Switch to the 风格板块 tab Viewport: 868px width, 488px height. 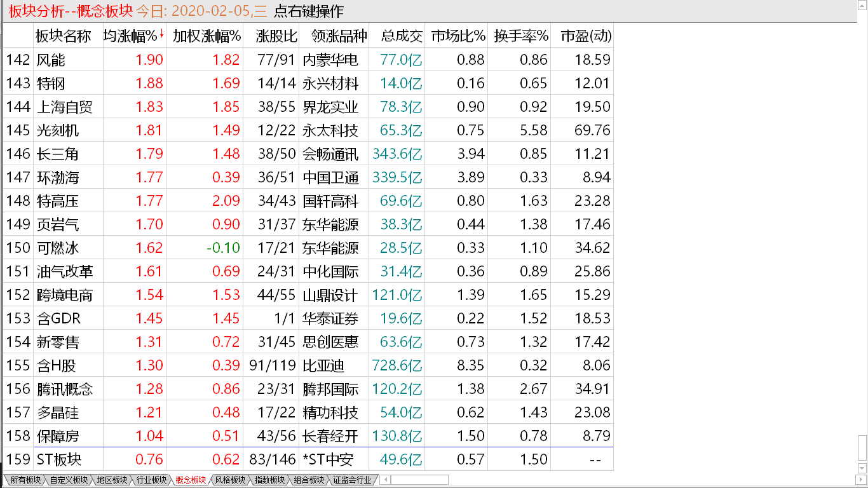click(230, 480)
